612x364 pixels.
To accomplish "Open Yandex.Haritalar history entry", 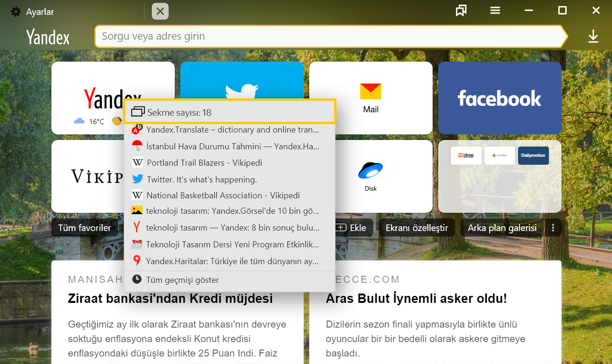I will click(x=230, y=261).
